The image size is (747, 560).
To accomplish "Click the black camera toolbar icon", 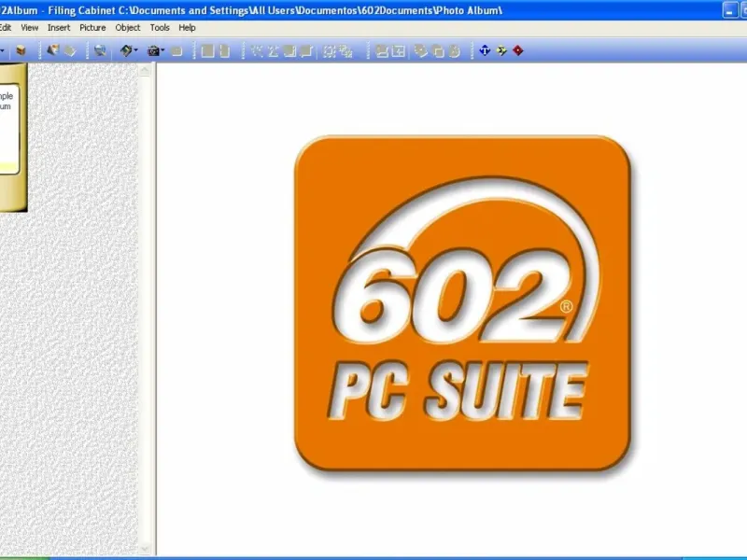I will [153, 50].
